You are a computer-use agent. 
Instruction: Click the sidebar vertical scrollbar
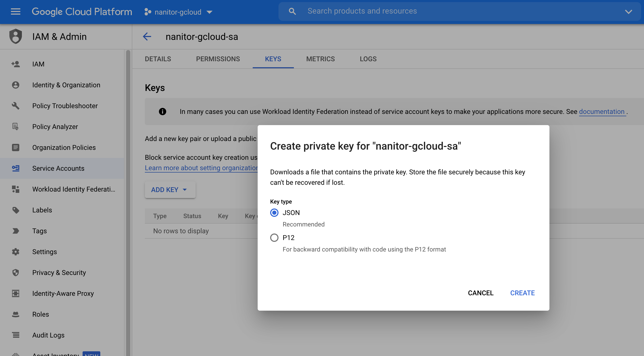(x=128, y=182)
